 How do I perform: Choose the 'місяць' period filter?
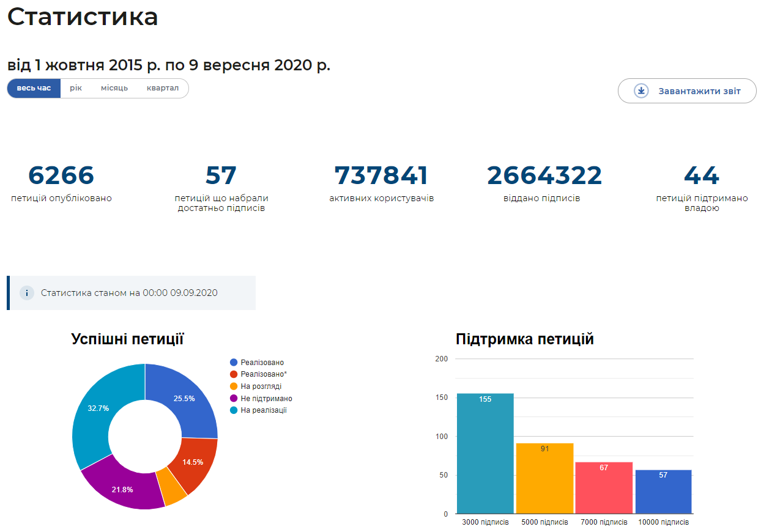point(114,88)
